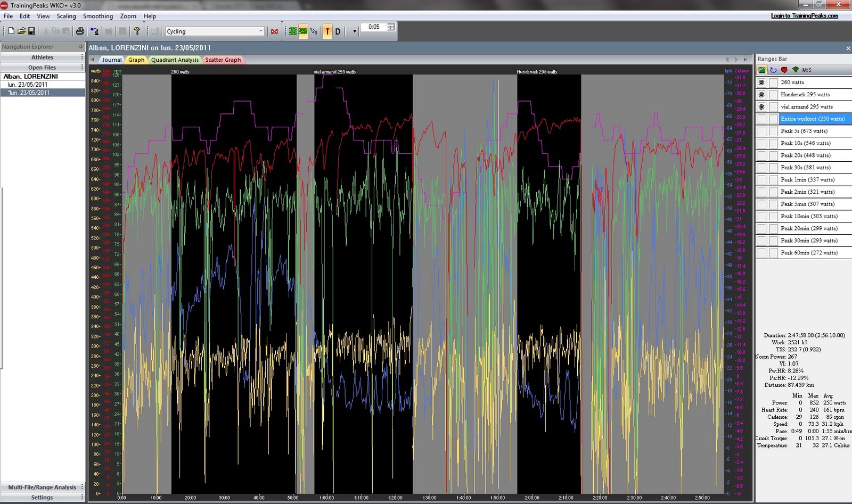Open the Scaling menu

tap(67, 16)
